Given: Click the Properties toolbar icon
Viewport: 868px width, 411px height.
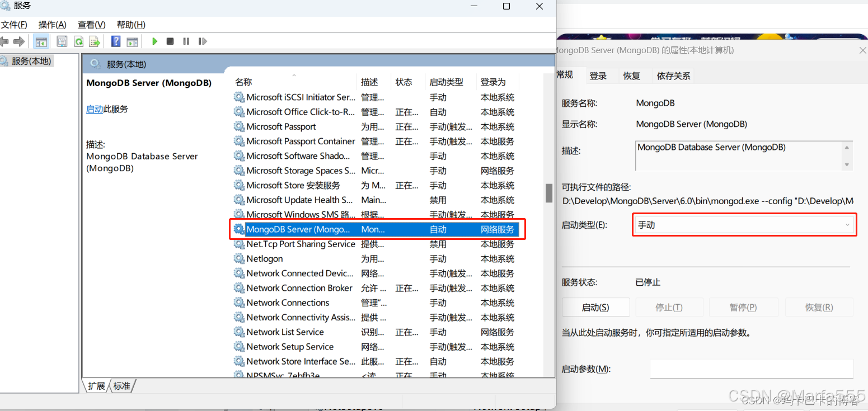Looking at the screenshot, I should pos(62,41).
